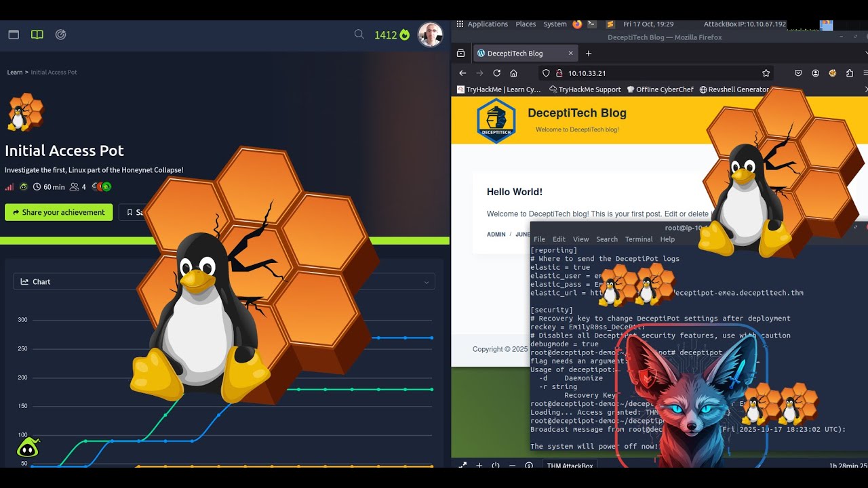Open Revshell Generator bookmark
The image size is (868, 488).
(x=734, y=89)
